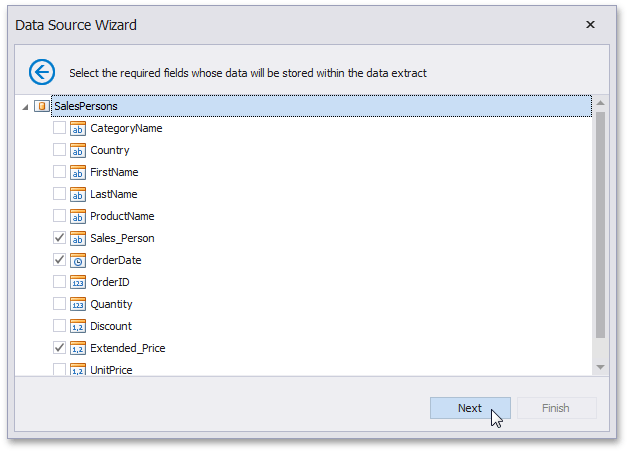Close the Data Source Wizard dialog
This screenshot has width=630, height=454.
tap(590, 24)
